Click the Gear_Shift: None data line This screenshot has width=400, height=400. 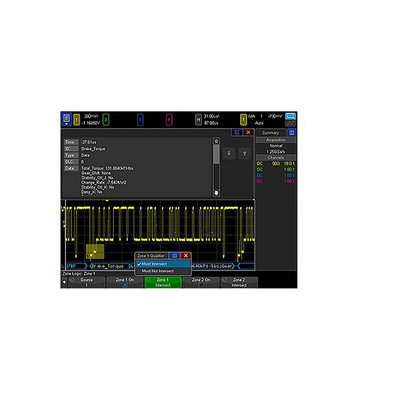click(x=96, y=173)
